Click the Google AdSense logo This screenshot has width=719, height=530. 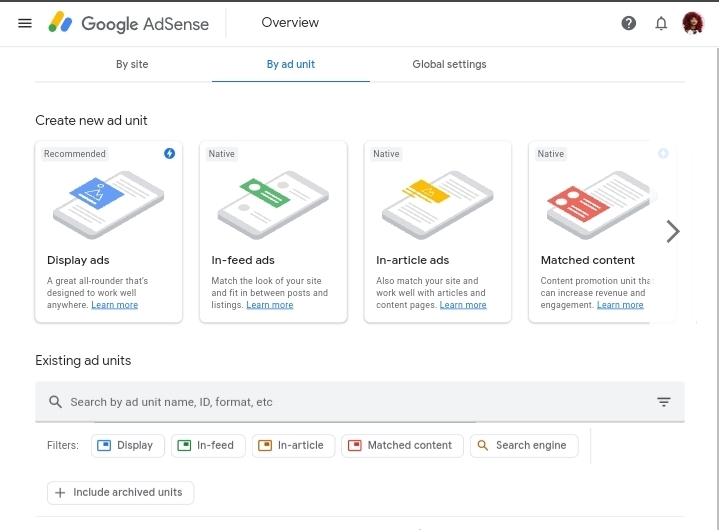click(128, 23)
